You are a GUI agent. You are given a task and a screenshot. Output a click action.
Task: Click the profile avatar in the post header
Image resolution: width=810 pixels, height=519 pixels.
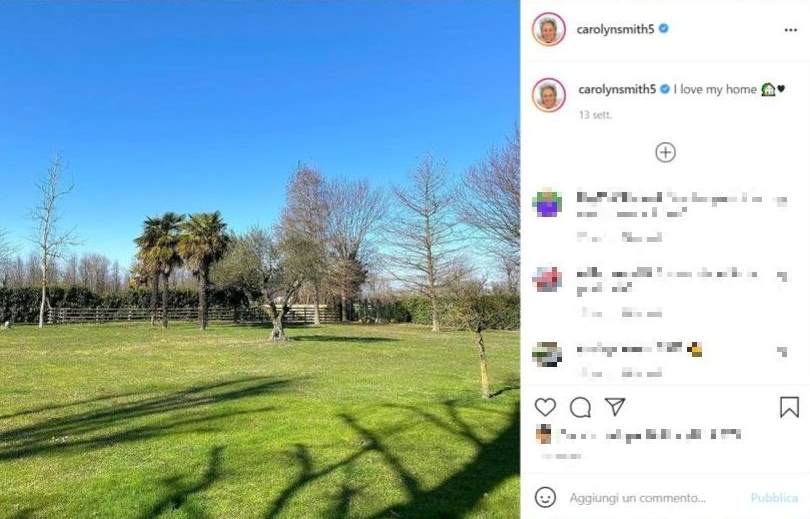[549, 29]
